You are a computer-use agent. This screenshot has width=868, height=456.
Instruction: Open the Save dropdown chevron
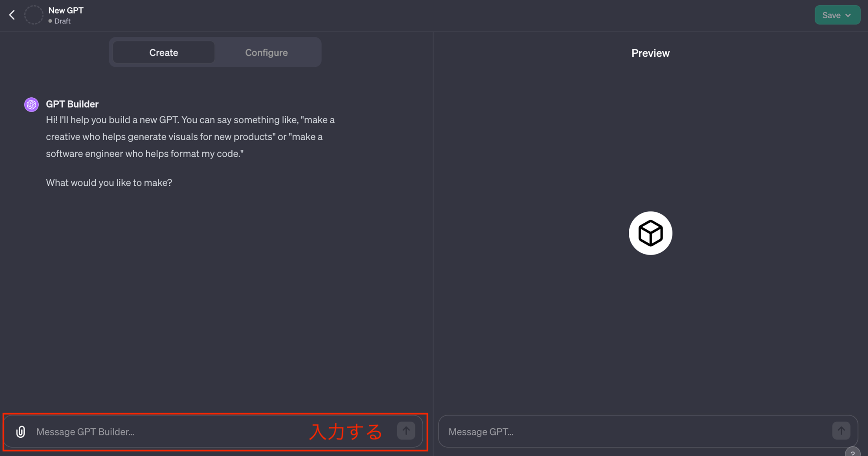[848, 15]
